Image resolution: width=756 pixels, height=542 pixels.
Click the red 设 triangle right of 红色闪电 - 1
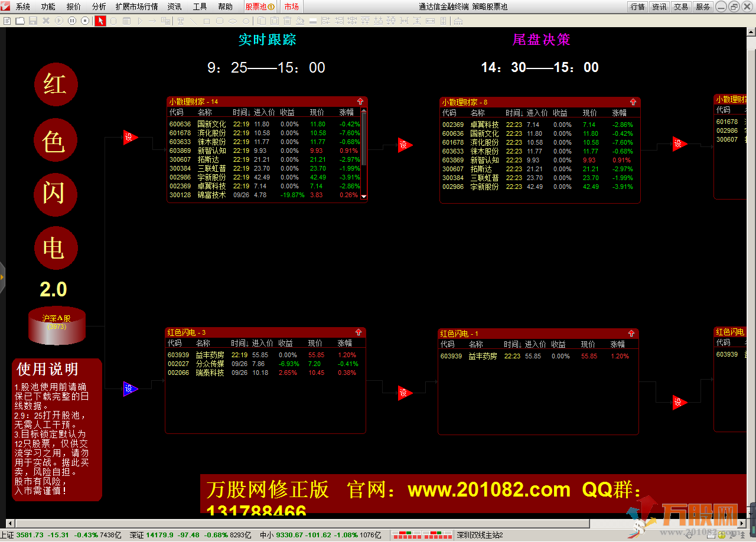679,402
